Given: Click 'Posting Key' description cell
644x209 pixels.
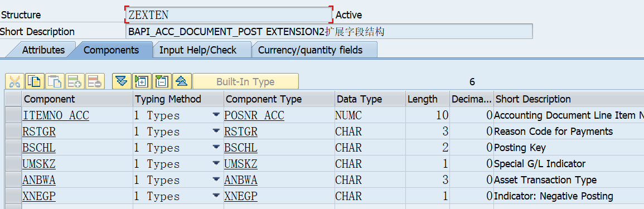Looking at the screenshot, I should coord(520,147).
